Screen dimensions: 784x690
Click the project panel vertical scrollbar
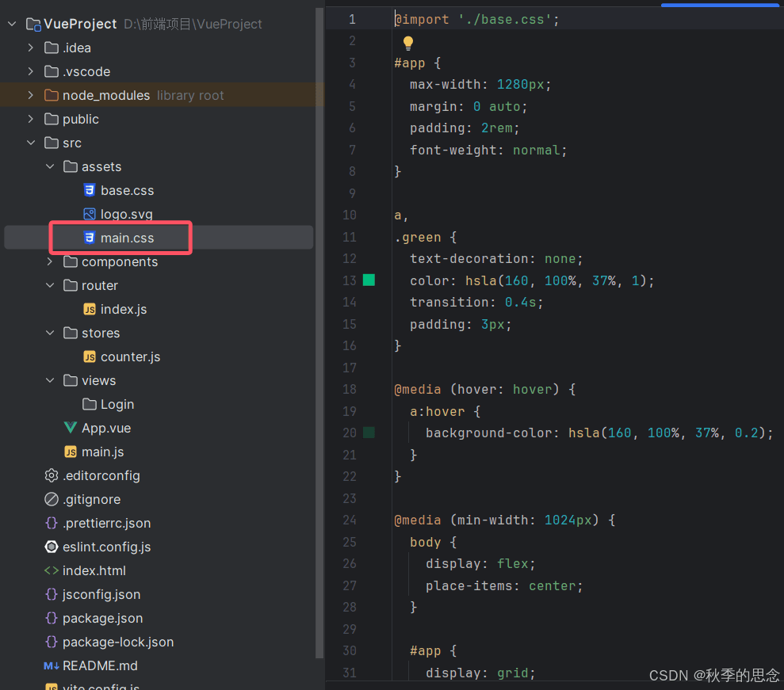[x=319, y=317]
